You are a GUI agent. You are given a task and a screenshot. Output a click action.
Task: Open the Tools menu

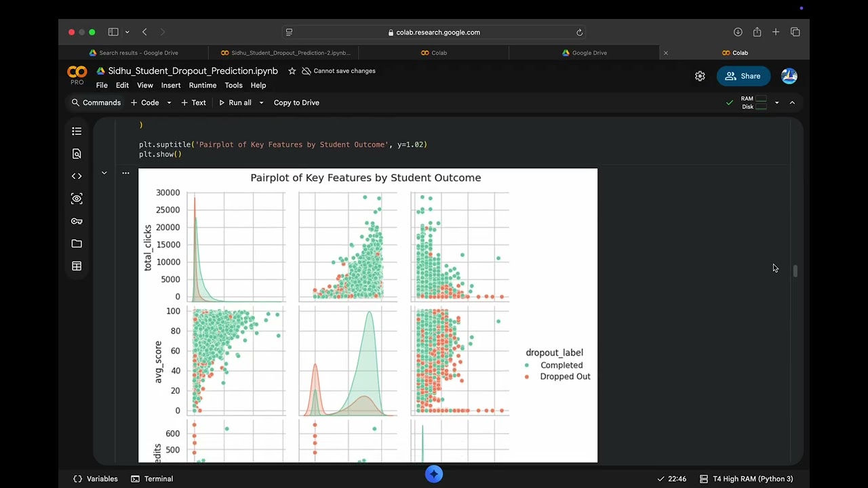click(x=233, y=85)
